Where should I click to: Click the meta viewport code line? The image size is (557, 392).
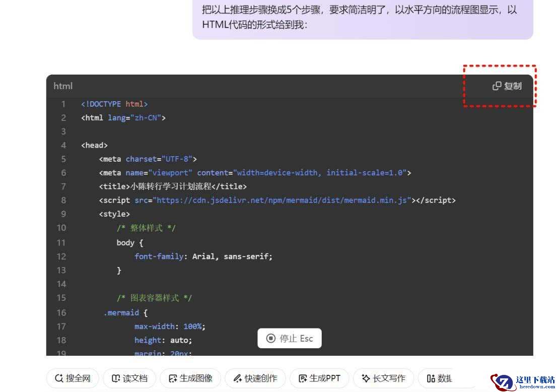tap(255, 173)
